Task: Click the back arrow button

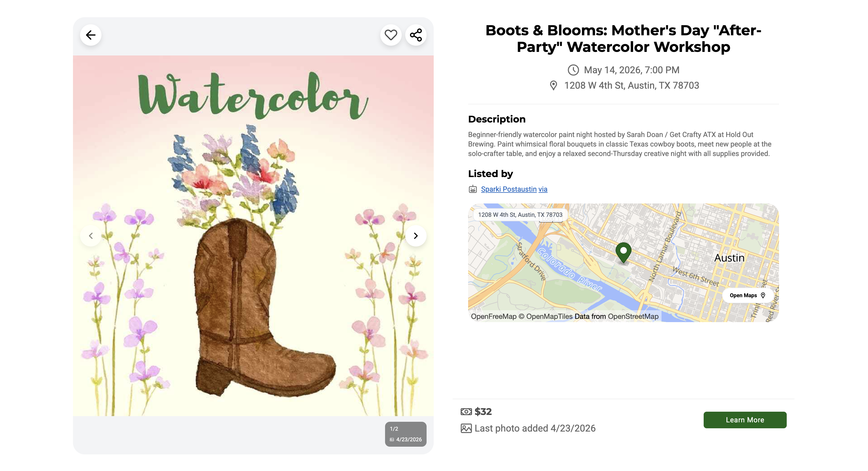Action: click(x=91, y=35)
